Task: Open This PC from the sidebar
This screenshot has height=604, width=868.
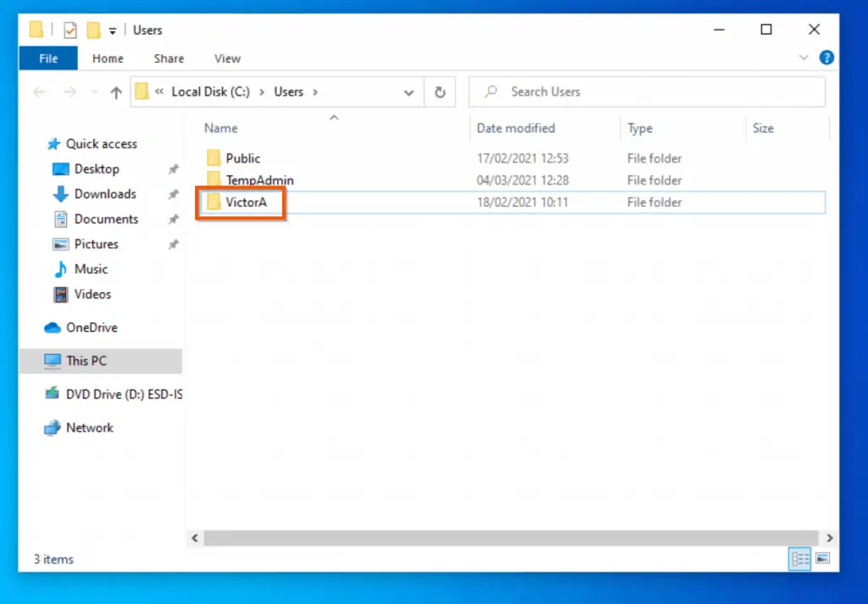Action: point(86,361)
